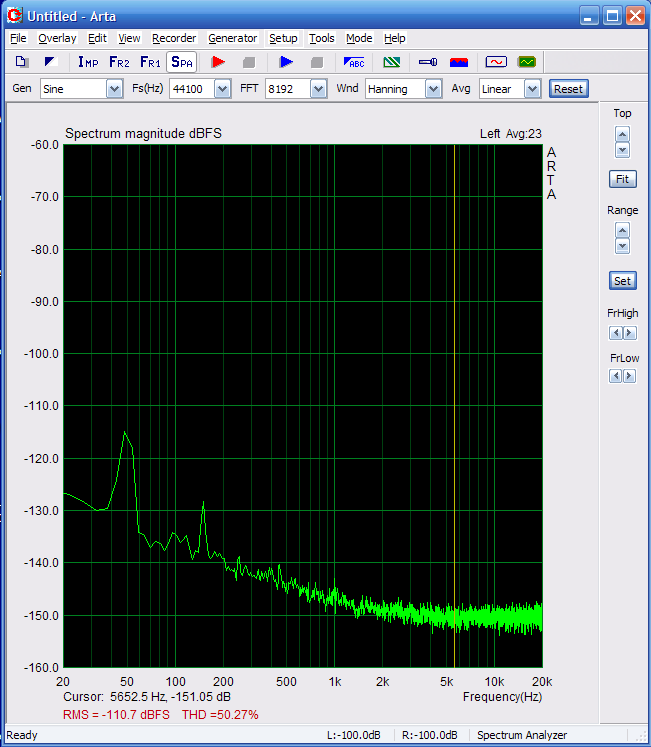Open the Fs(Hz) sampling rate dropdown
651x747 pixels.
[222, 89]
